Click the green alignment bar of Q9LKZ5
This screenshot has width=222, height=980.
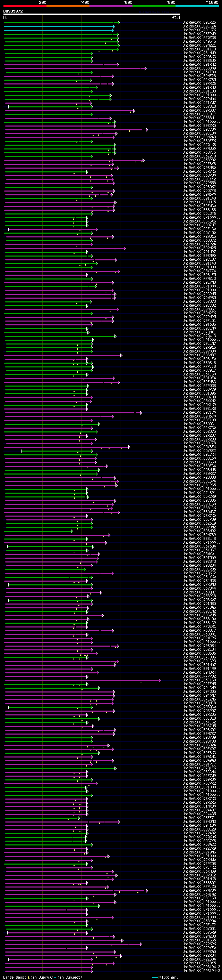point(61,23)
